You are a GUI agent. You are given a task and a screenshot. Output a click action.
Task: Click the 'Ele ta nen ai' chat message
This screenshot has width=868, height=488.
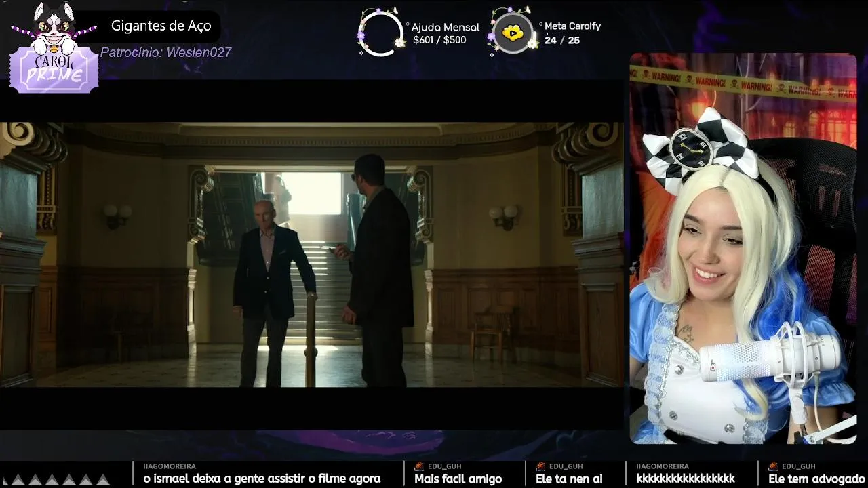(569, 479)
